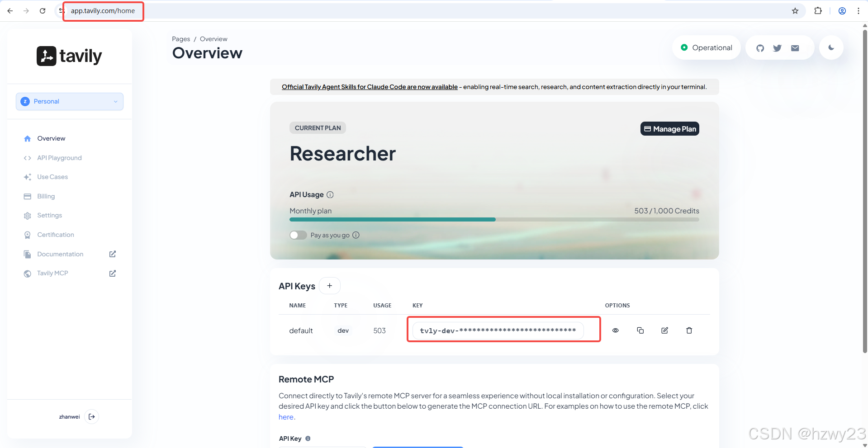This screenshot has height=448, width=868.
Task: Click the email envelope icon
Action: (x=795, y=48)
